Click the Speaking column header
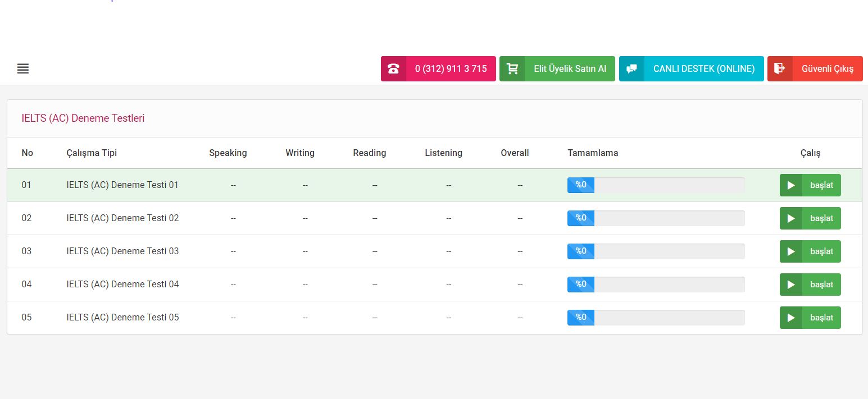The height and width of the screenshot is (399, 868). 228,153
